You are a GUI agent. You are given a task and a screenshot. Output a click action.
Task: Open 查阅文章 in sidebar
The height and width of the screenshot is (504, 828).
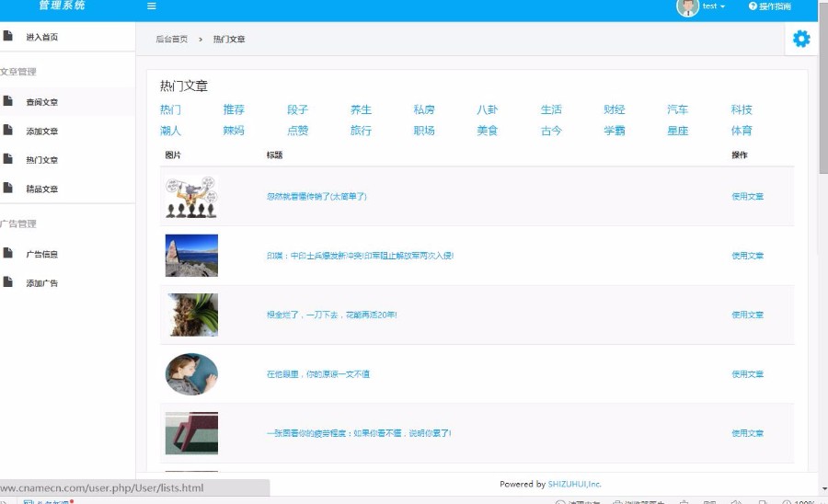(x=41, y=102)
